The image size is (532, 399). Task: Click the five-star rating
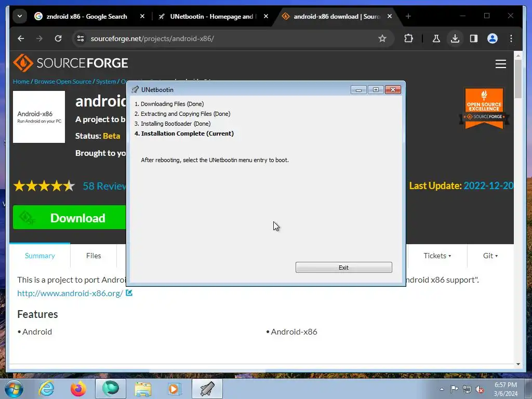point(44,186)
